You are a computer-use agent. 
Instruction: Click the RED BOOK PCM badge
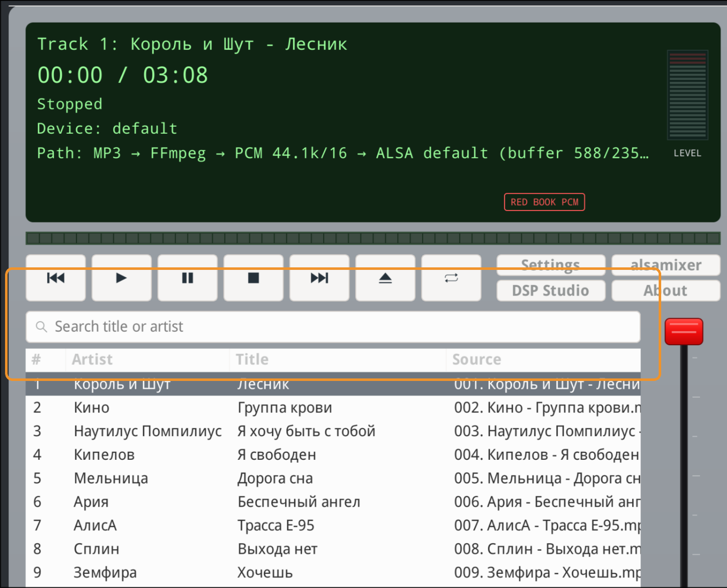[x=545, y=202]
